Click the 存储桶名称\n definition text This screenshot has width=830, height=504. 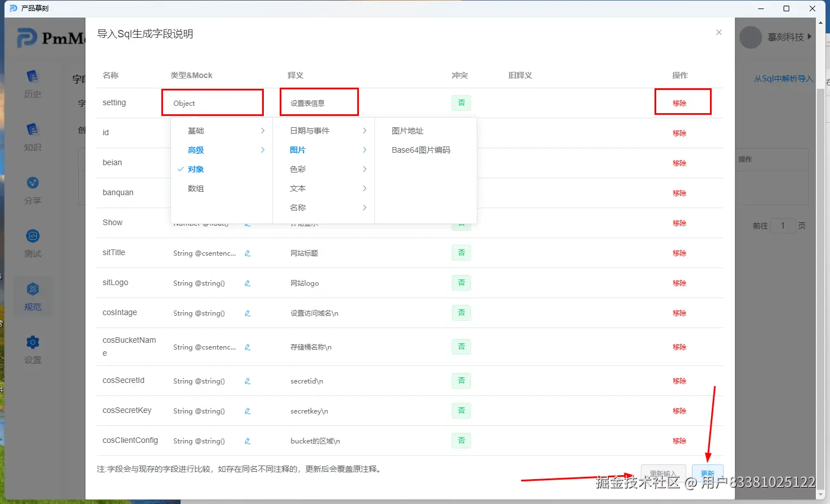[311, 347]
